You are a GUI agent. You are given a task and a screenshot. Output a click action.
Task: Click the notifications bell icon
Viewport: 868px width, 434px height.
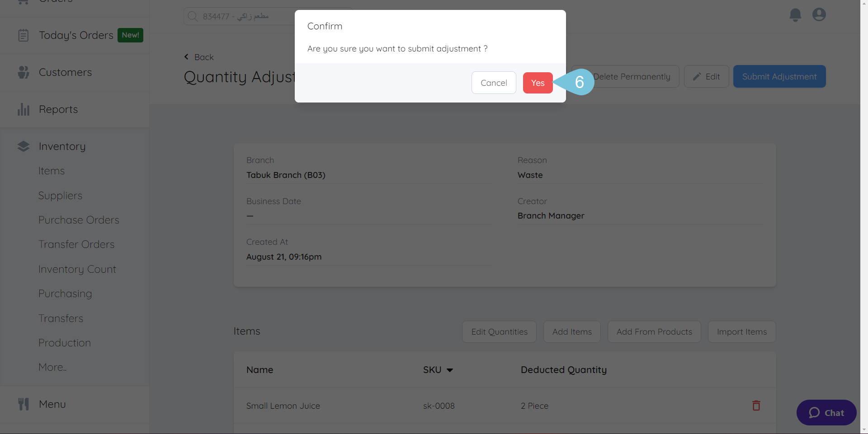[795, 15]
